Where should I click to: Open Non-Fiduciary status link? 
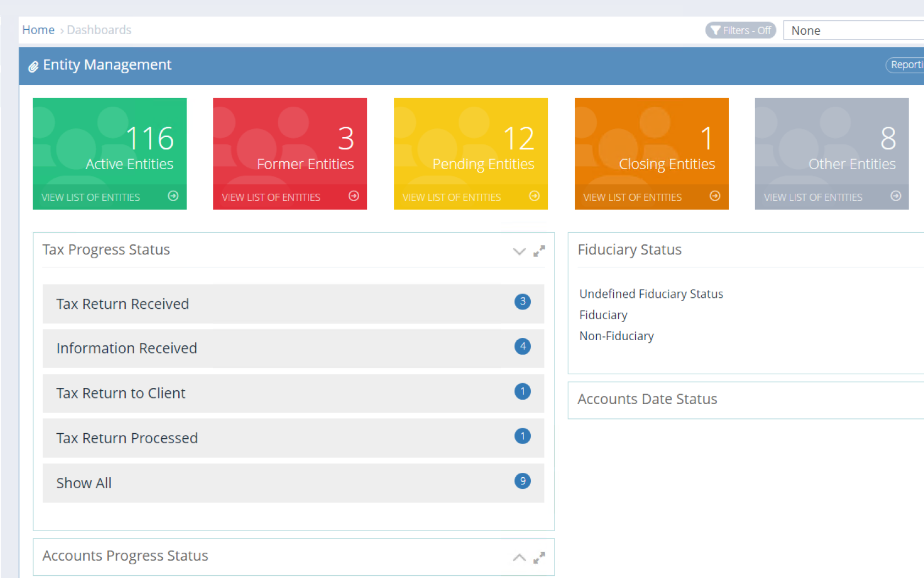point(616,336)
